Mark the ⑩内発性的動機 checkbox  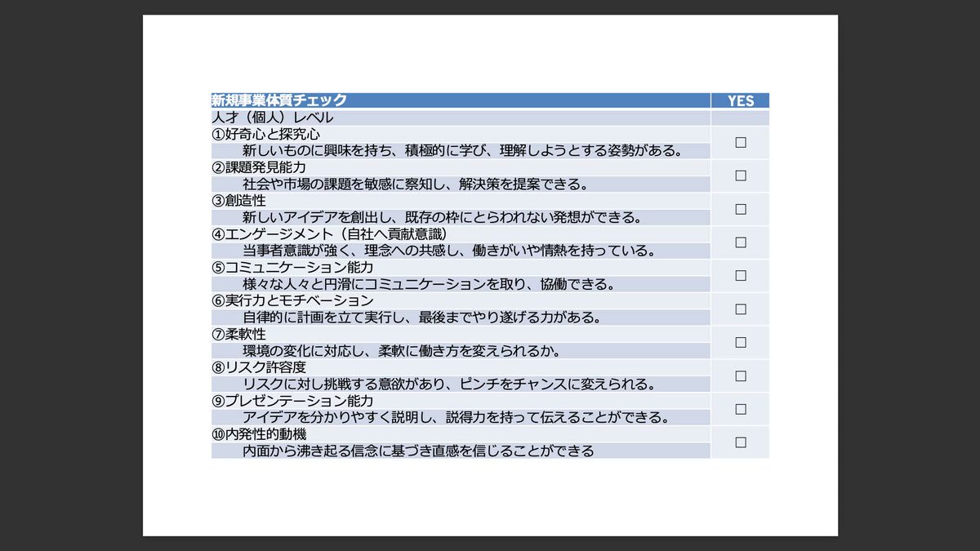click(740, 442)
